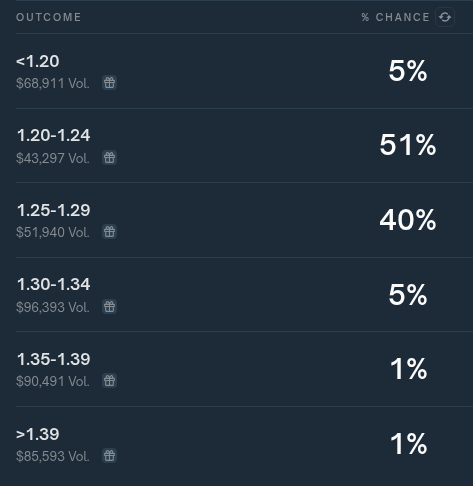Image resolution: width=473 pixels, height=486 pixels.
Task: Click the rewards gift icon for 1.20-1.24
Action: [109, 157]
